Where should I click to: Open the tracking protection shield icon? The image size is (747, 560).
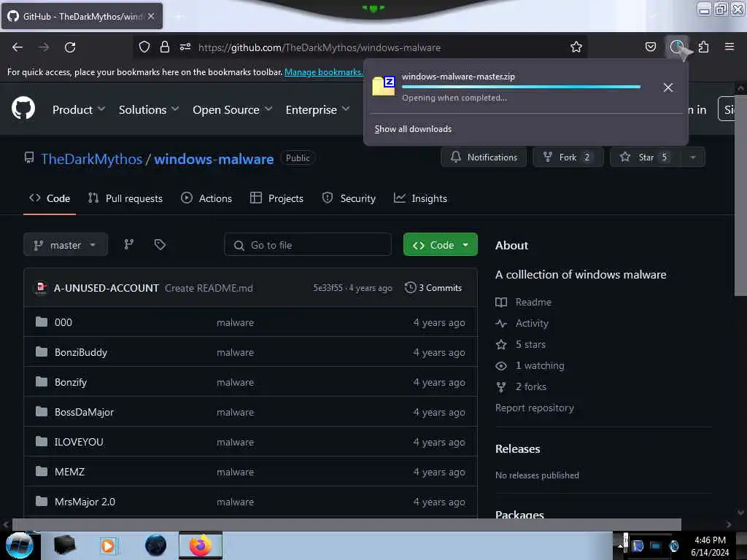[144, 47]
